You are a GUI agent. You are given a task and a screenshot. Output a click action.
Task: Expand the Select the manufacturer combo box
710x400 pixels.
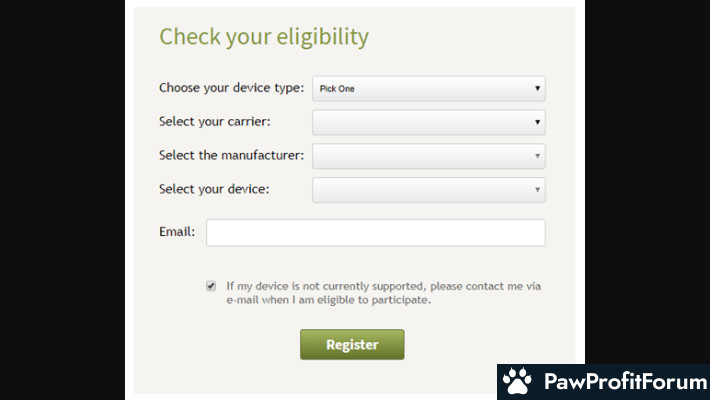point(429,156)
